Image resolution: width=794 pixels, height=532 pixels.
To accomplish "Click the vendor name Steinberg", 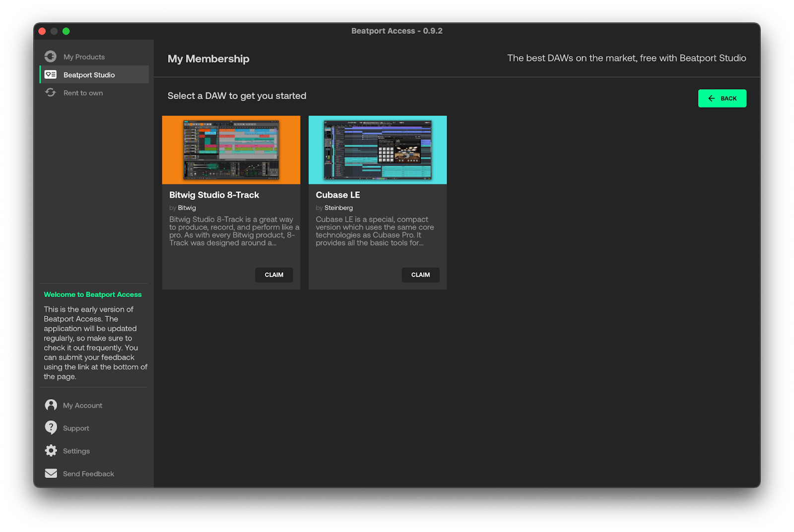I will point(338,208).
